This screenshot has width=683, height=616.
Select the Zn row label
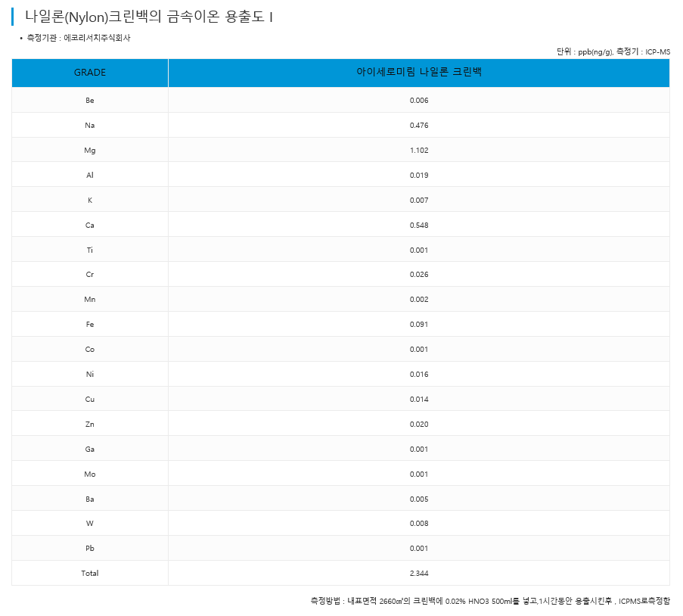click(90, 425)
